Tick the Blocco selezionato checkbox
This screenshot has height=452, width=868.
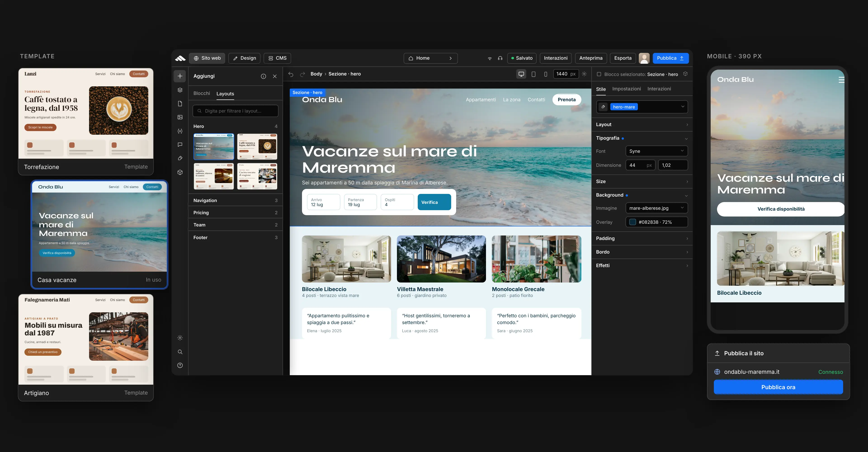[599, 74]
